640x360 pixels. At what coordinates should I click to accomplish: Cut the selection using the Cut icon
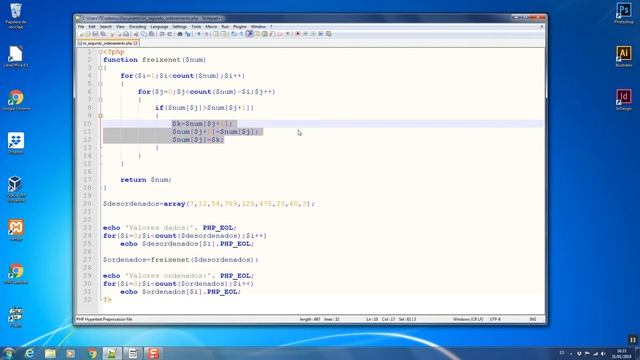pyautogui.click(x=136, y=34)
